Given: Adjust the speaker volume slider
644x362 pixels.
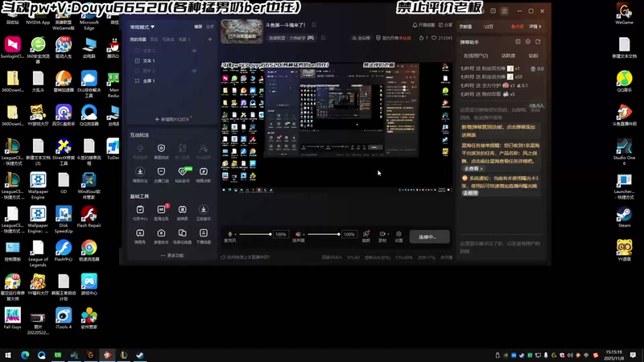Looking at the screenshot, I should 324,234.
